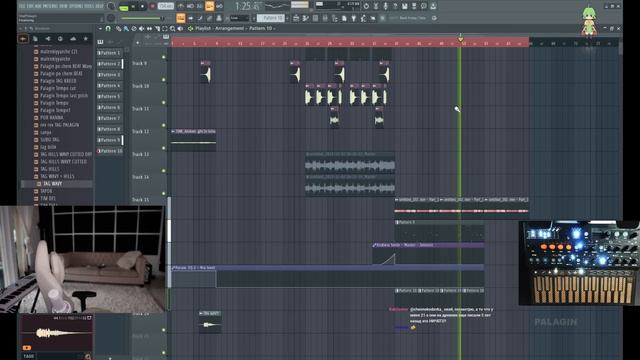Click the playhead marker on timeline

(460, 39)
